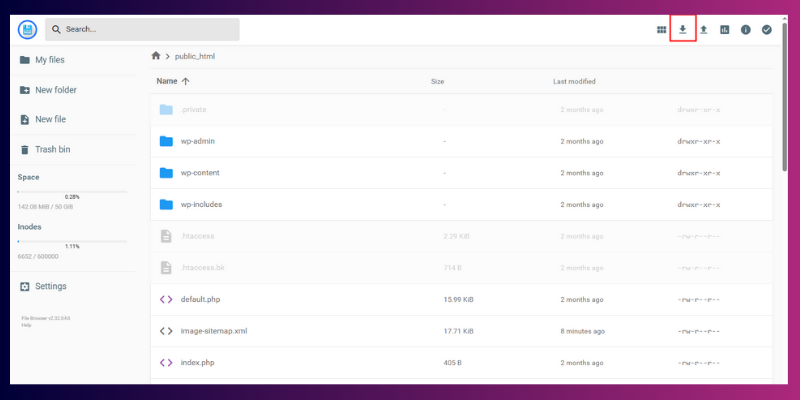Click the .htaccess document icon
Screen dimensions: 800x400
pyautogui.click(x=166, y=236)
